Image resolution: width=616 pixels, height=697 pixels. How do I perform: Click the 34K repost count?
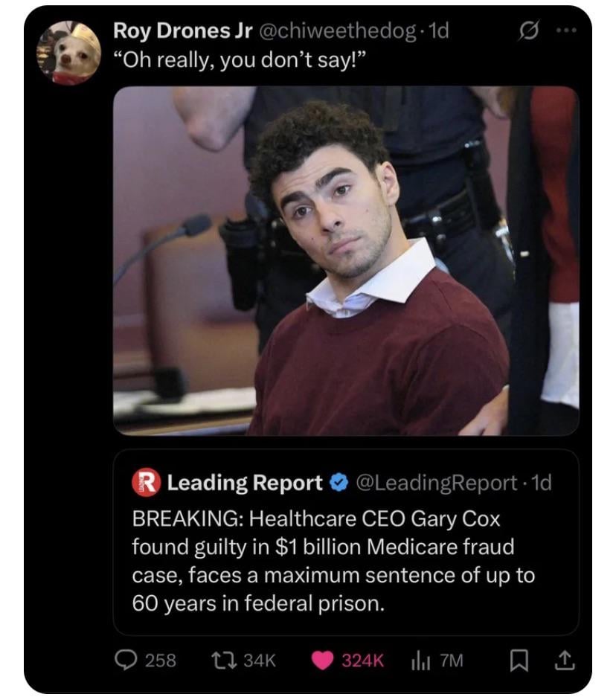[260, 660]
